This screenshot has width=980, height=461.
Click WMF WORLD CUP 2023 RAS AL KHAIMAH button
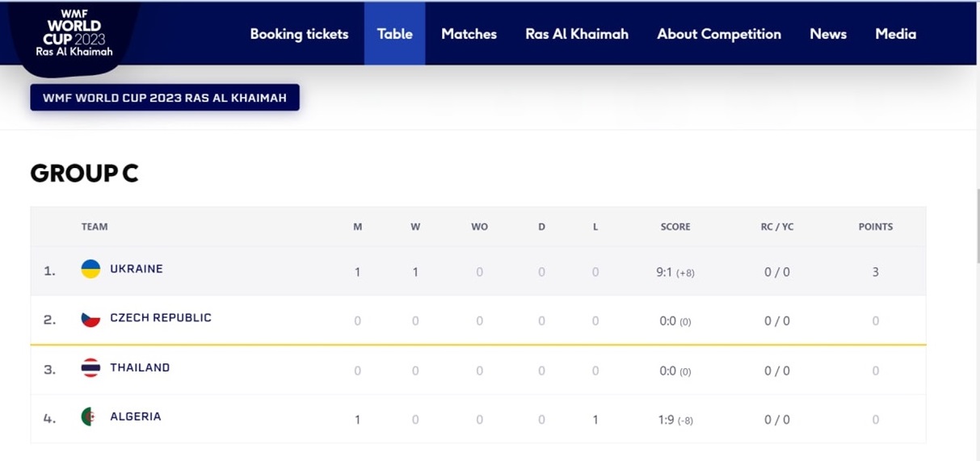click(165, 98)
